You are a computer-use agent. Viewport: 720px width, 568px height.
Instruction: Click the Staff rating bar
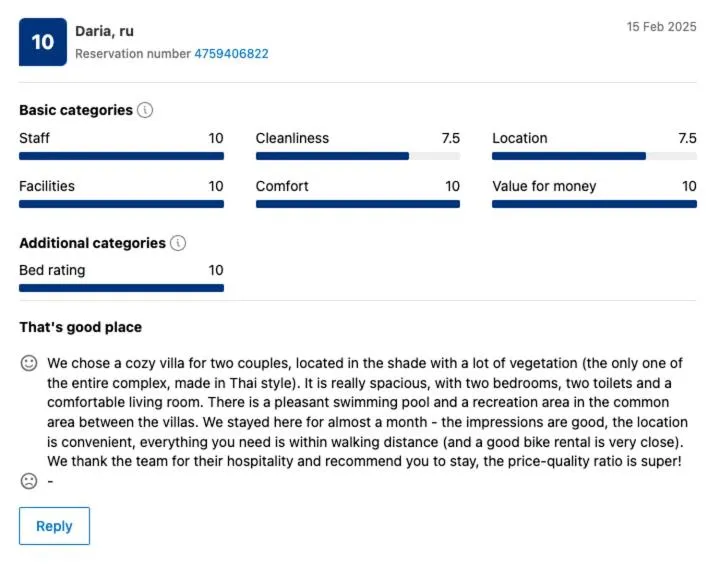(121, 156)
